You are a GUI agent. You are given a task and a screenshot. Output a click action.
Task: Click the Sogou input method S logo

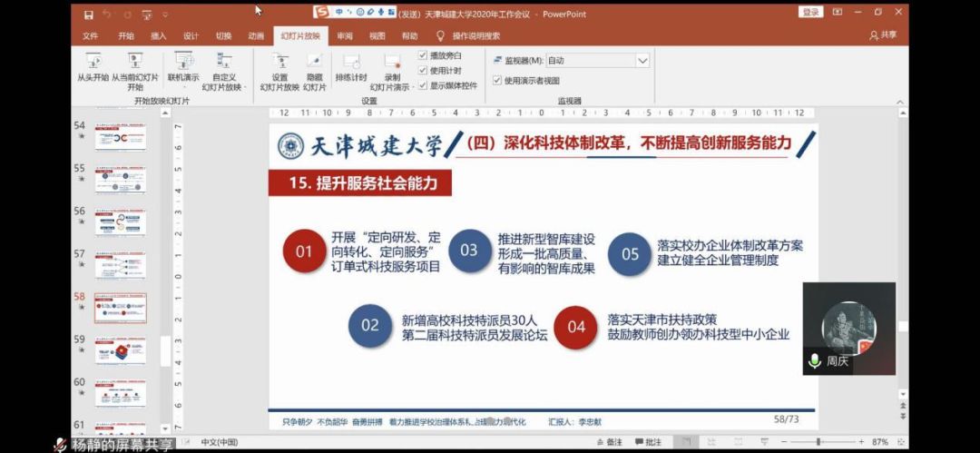[x=321, y=12]
